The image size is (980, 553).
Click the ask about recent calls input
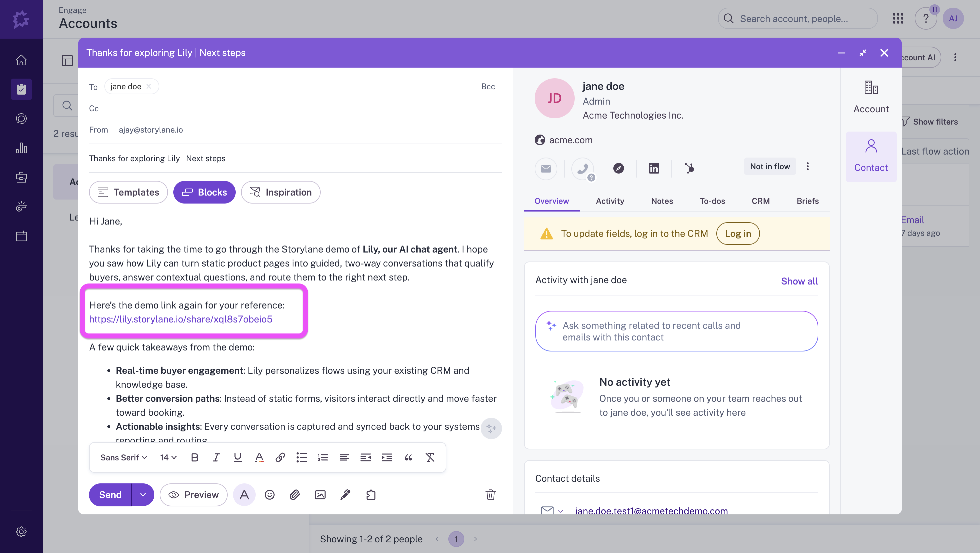(676, 331)
